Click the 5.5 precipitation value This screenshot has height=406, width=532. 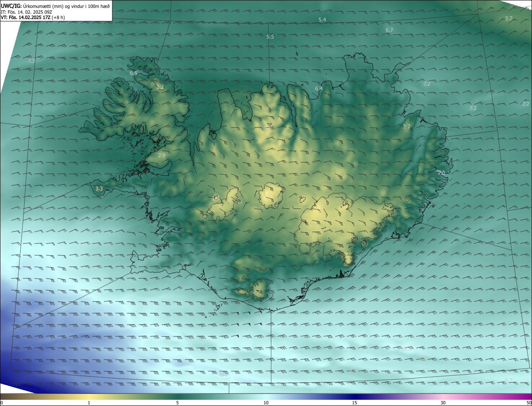pyautogui.click(x=270, y=37)
